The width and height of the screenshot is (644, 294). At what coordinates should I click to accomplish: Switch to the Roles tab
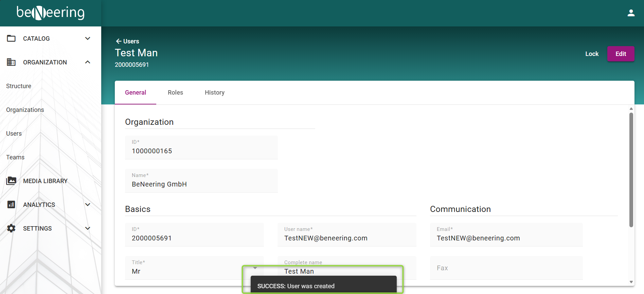[x=175, y=93]
